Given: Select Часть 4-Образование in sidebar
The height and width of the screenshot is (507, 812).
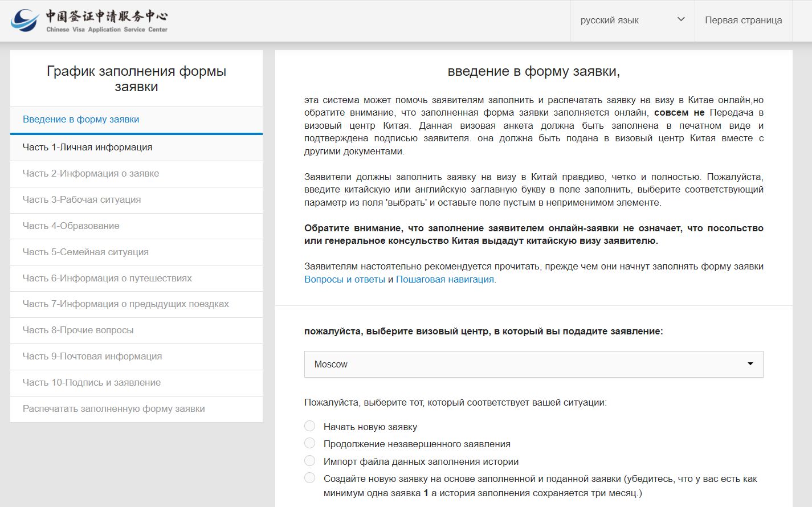Looking at the screenshot, I should click(71, 226).
